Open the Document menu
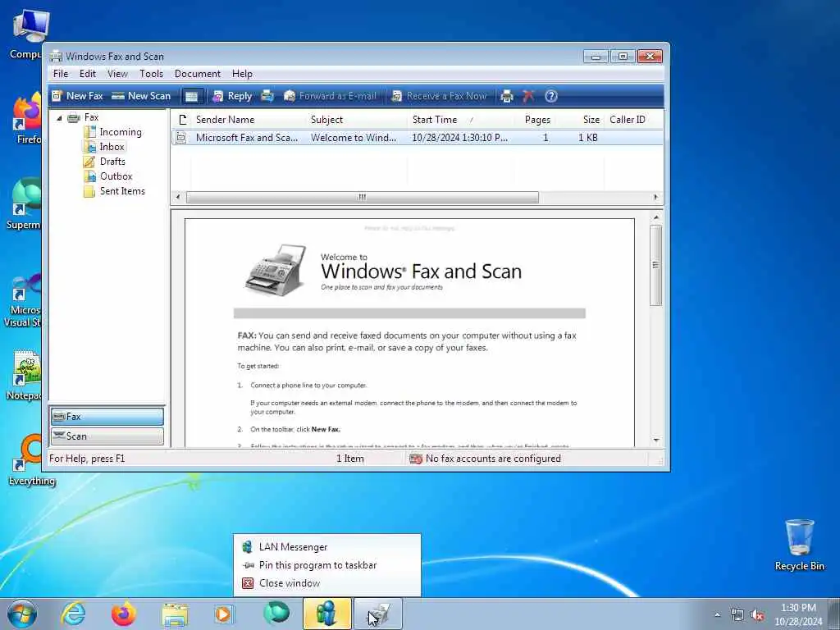 click(x=197, y=73)
